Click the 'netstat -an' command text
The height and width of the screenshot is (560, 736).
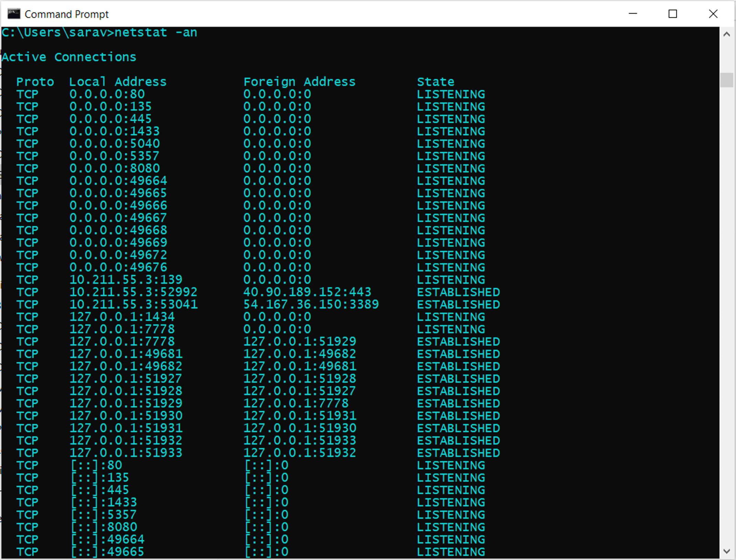click(156, 32)
